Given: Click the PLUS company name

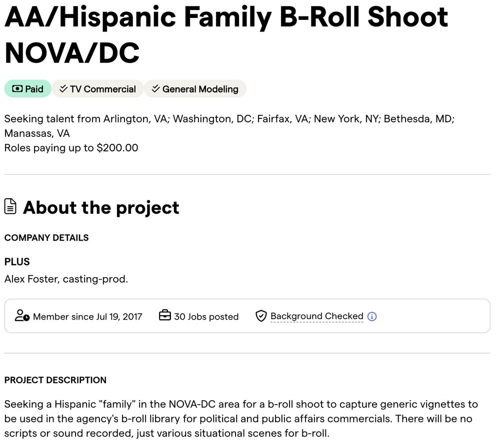Looking at the screenshot, I should (17, 262).
